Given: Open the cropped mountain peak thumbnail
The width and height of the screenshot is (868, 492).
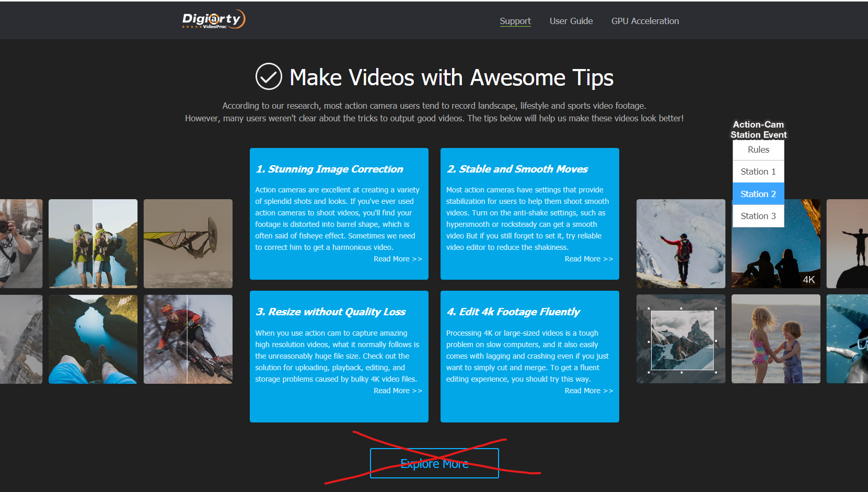Looking at the screenshot, I should pyautogui.click(x=681, y=339).
